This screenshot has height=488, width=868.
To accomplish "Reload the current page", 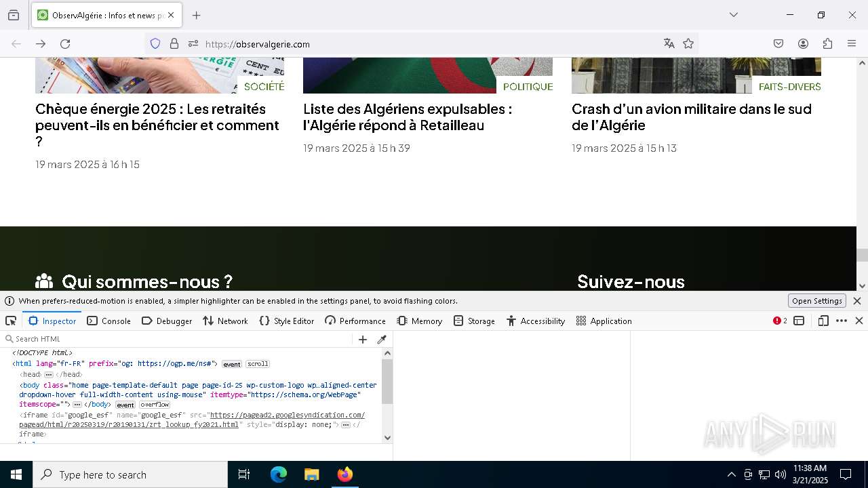I will pyautogui.click(x=65, y=44).
